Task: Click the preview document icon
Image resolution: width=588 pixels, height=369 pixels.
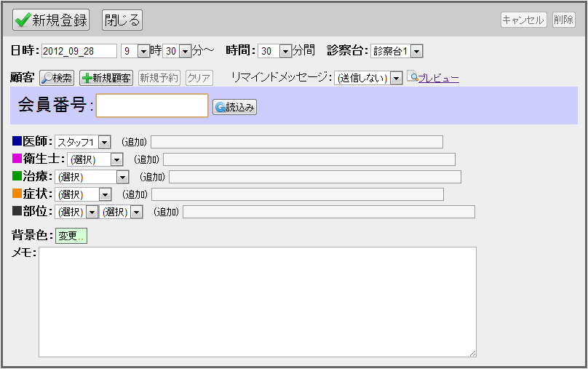Action: [x=413, y=76]
